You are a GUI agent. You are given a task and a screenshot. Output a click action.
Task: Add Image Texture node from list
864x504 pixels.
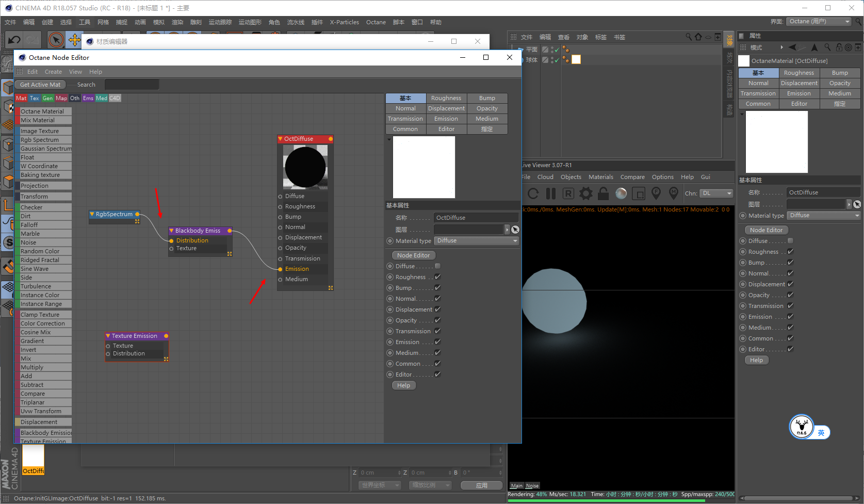click(x=43, y=131)
